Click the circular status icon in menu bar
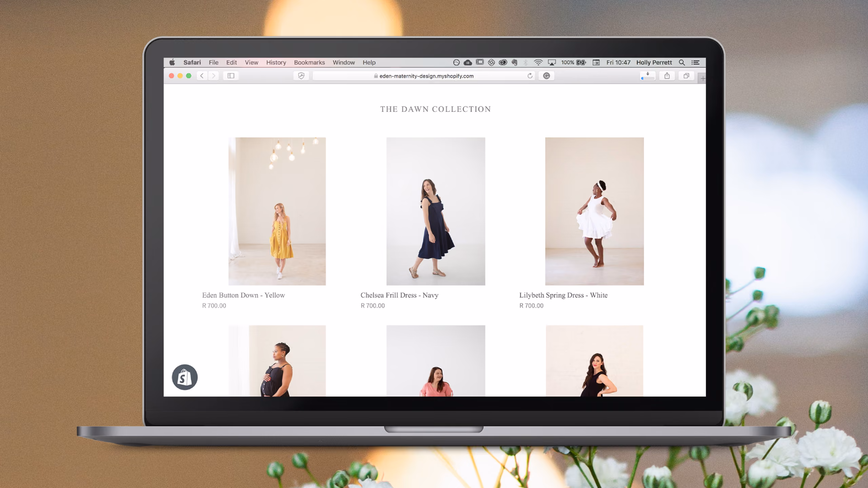The image size is (868, 488). click(x=456, y=62)
